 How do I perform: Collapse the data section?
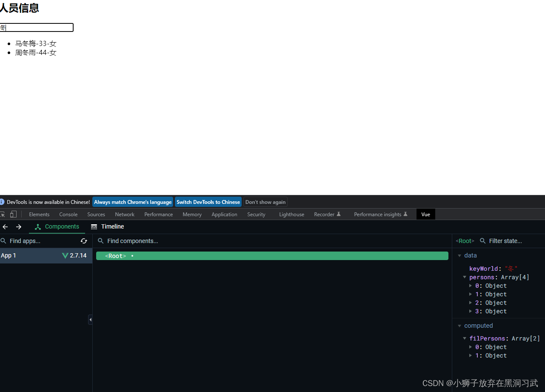pyautogui.click(x=460, y=255)
